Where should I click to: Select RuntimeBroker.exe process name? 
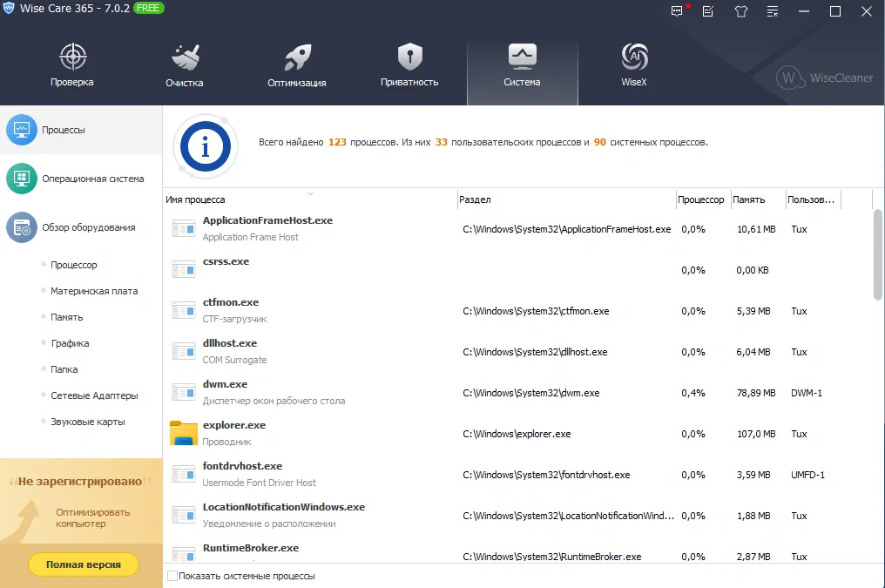(251, 548)
